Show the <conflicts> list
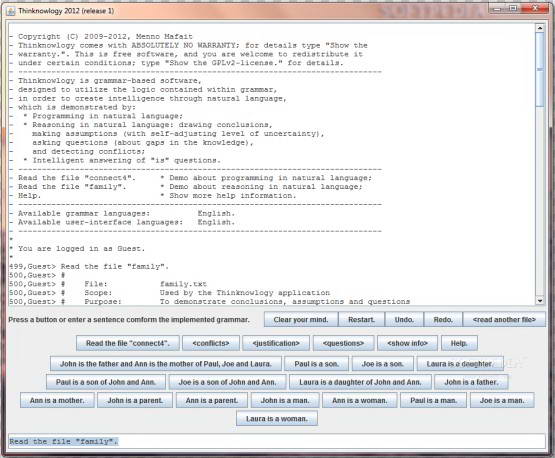Screen dimensions: 555x458 point(211,343)
